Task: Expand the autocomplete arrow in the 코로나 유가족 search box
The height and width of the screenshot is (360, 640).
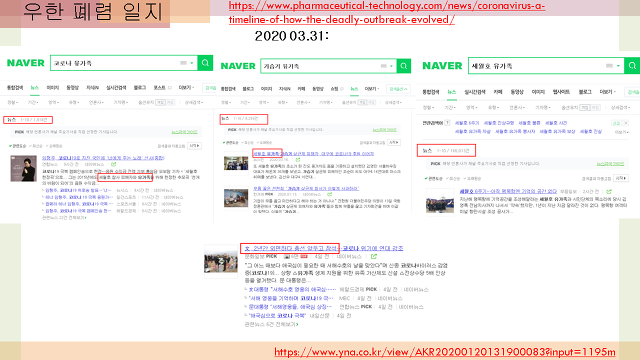Action: [x=192, y=63]
